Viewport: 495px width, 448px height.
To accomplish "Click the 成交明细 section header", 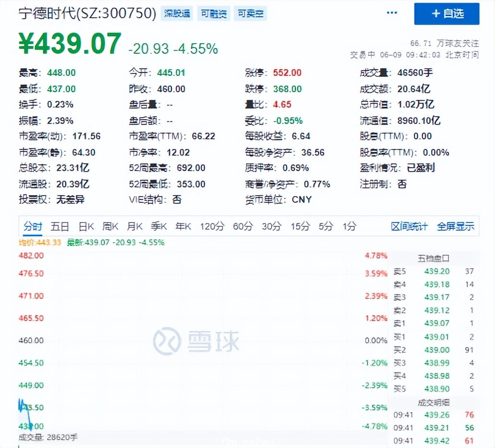I will tap(433, 403).
